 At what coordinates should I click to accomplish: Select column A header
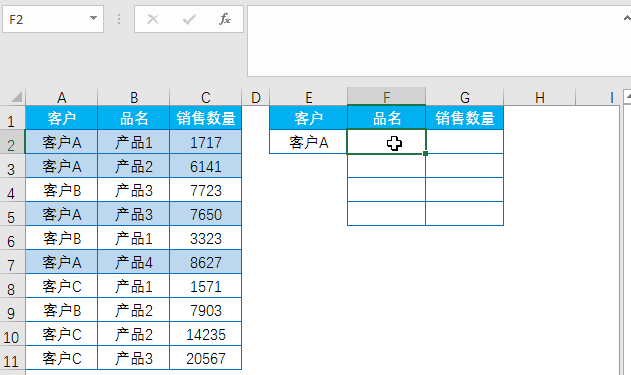[x=62, y=97]
